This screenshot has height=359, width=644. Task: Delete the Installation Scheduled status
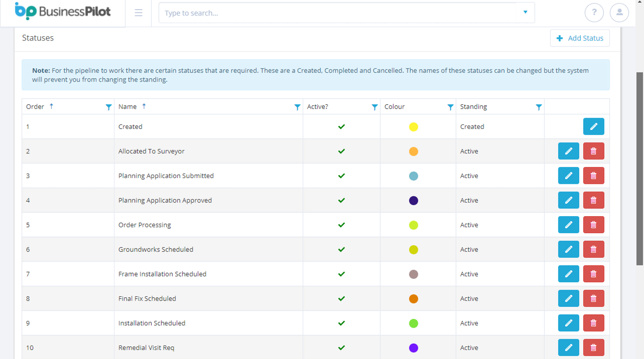[593, 323]
